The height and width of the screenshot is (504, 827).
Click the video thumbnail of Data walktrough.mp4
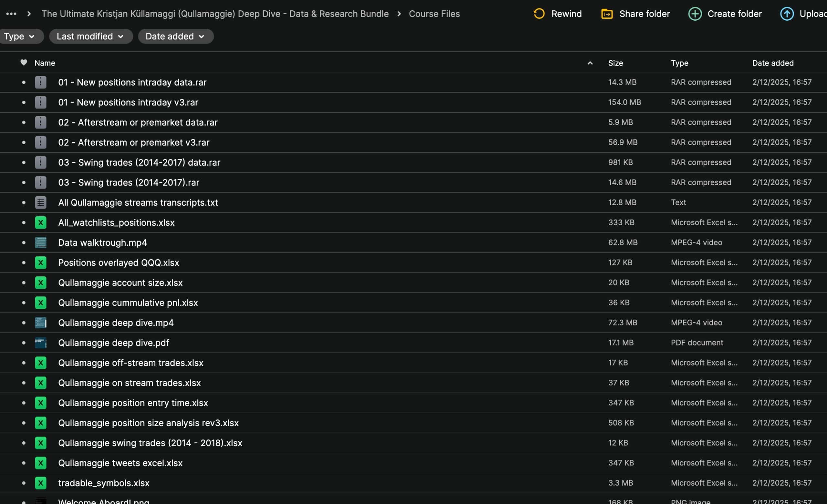point(41,242)
